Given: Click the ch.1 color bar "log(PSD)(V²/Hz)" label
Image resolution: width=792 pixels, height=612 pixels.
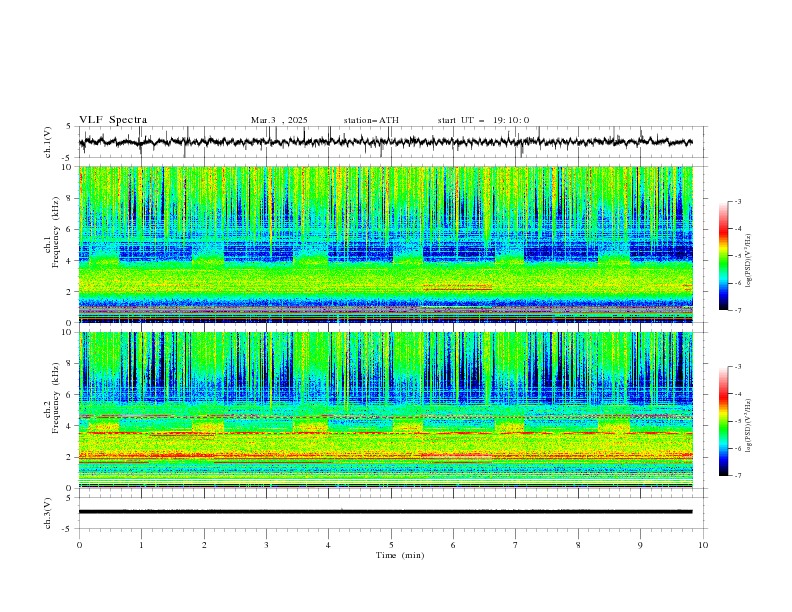Looking at the screenshot, I should point(748,261).
